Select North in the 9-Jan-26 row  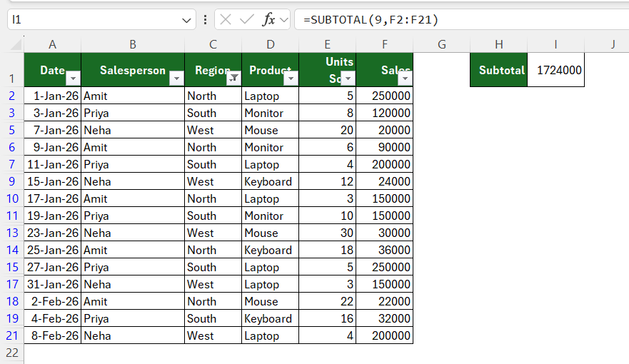pyautogui.click(x=213, y=148)
